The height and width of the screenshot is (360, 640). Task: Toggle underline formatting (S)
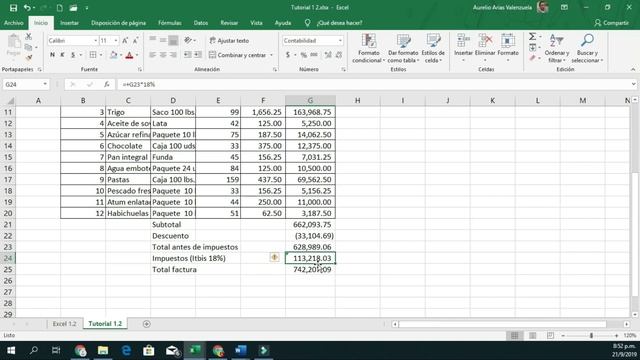click(x=73, y=55)
